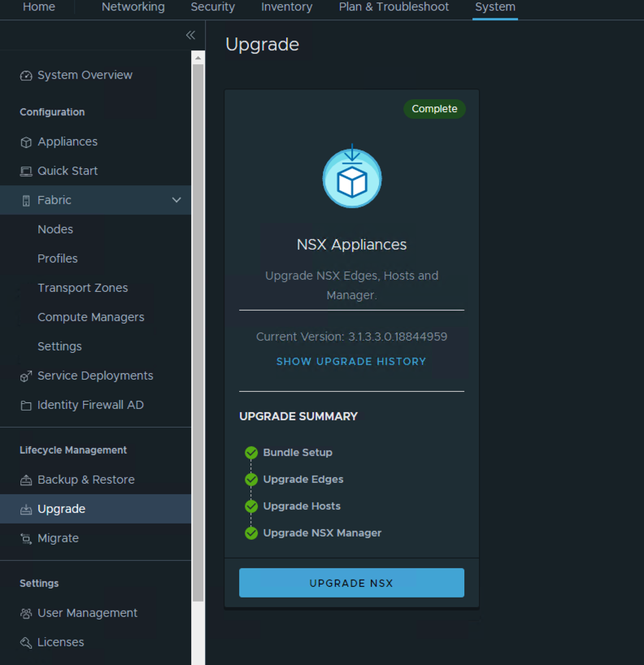Click the System Overview gauge icon
Screen dimensions: 644x665
coord(26,76)
